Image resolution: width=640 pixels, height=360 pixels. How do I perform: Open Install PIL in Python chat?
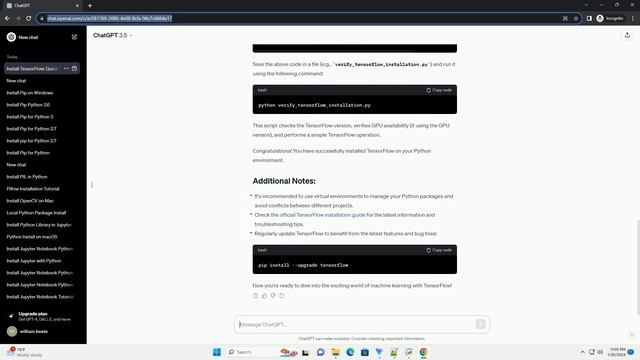pos(27,177)
